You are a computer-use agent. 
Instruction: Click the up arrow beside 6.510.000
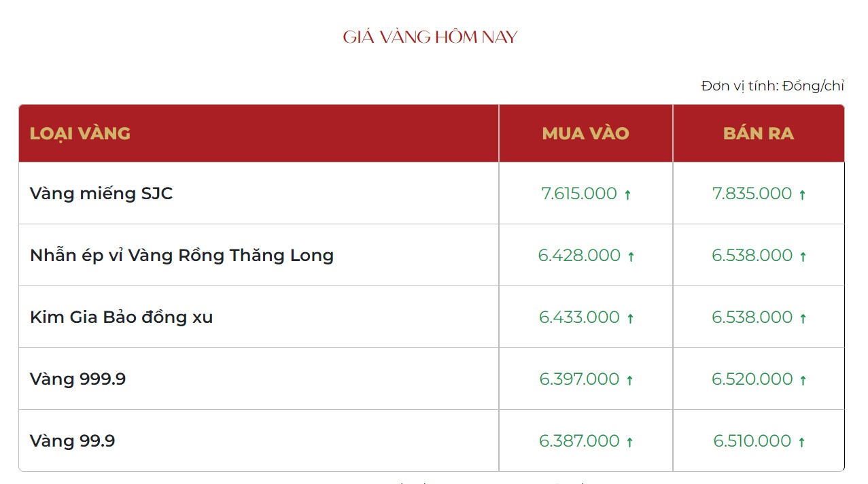801,443
